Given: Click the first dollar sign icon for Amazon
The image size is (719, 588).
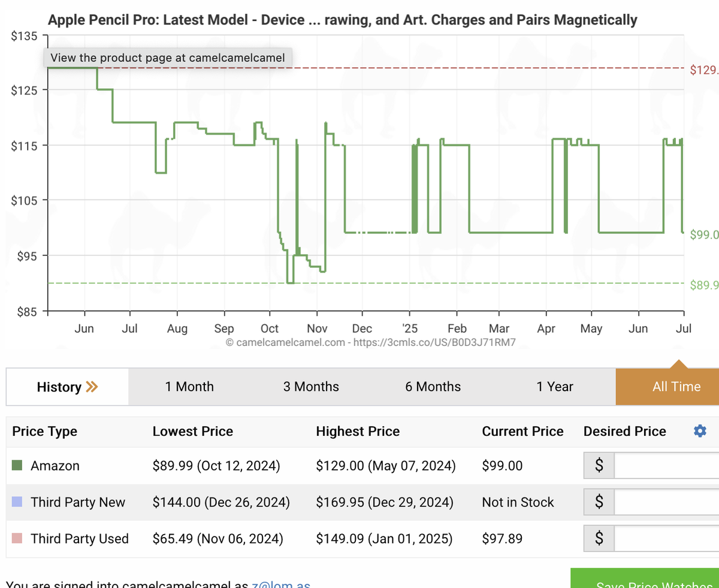Looking at the screenshot, I should tap(599, 466).
